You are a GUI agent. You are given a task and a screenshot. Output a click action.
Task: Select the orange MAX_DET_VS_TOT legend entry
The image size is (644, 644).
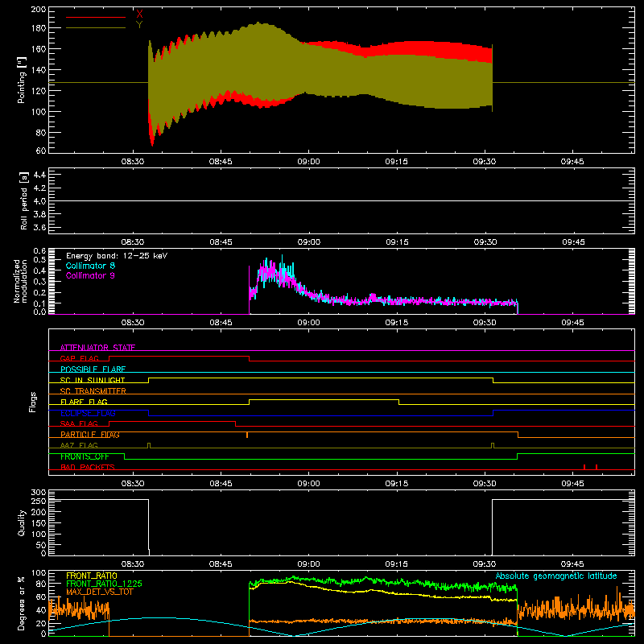coord(100,592)
